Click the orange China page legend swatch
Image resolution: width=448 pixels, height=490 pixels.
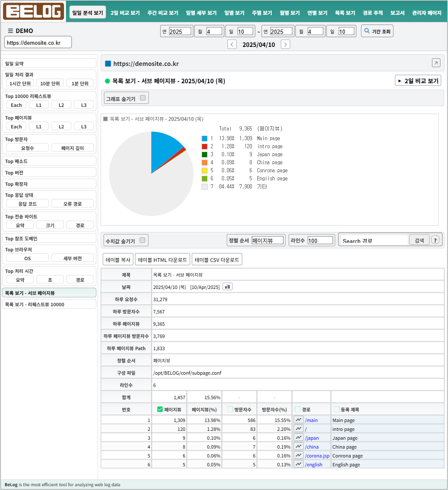click(205, 163)
